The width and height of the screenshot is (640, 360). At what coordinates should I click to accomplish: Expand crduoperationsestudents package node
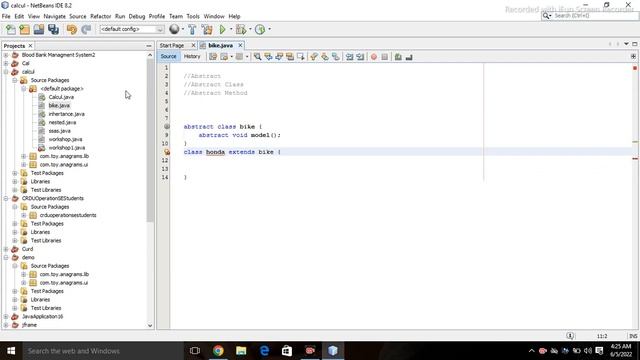(x=24, y=215)
